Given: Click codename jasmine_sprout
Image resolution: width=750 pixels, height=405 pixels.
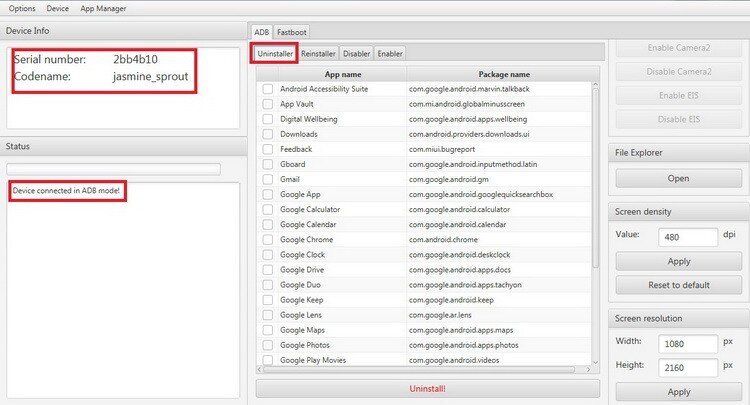Looking at the screenshot, I should point(151,77).
